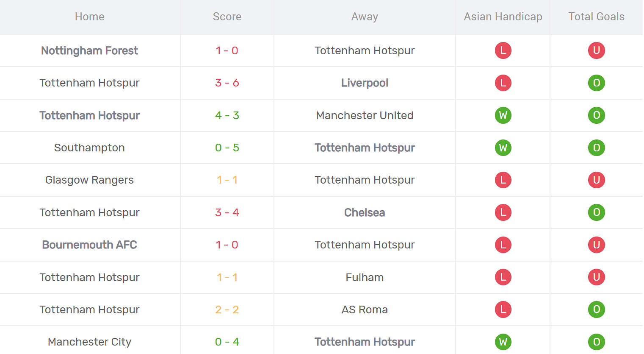The height and width of the screenshot is (354, 644).
Task: Click the Home column header
Action: (x=89, y=17)
